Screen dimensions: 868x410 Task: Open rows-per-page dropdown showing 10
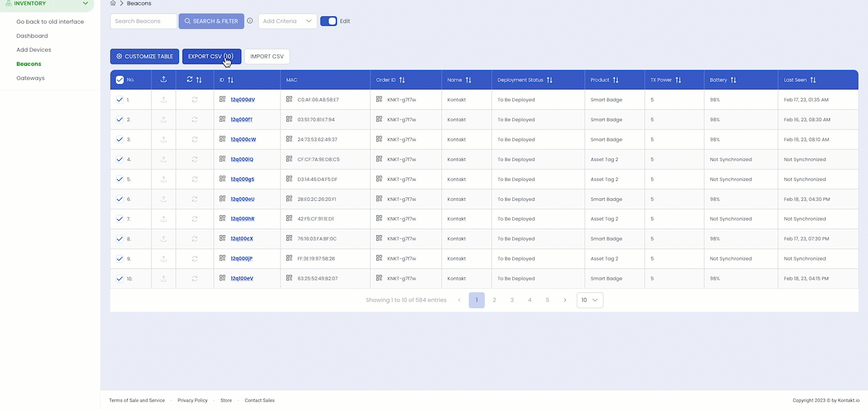point(590,300)
